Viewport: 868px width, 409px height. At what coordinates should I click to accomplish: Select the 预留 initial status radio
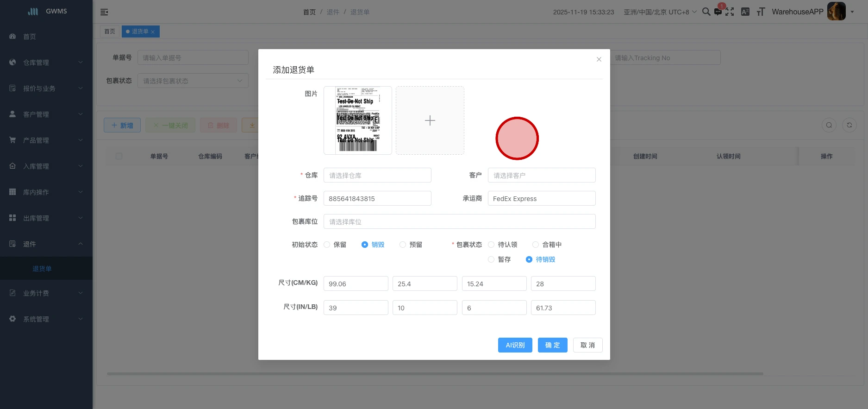tap(403, 245)
